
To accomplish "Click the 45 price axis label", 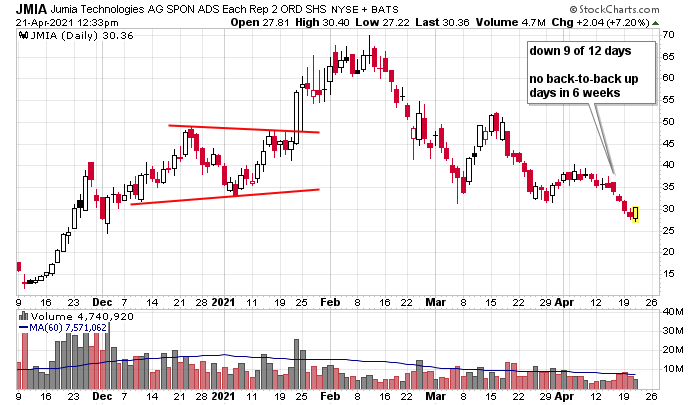I will tap(668, 144).
